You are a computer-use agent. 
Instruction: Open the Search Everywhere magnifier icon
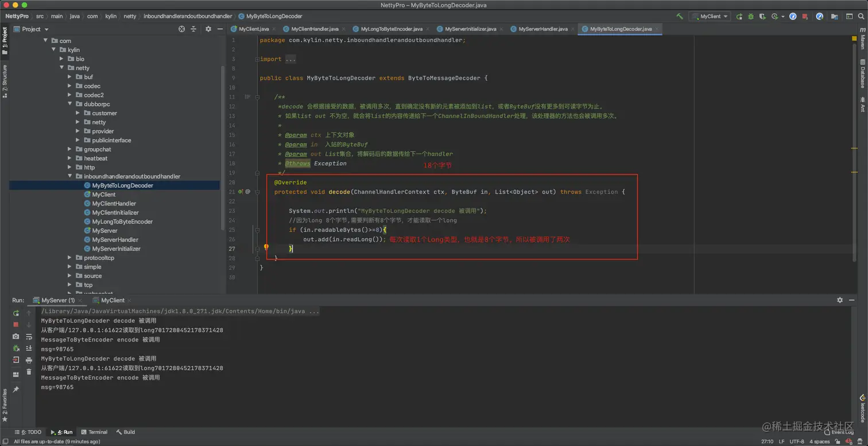[x=861, y=17]
